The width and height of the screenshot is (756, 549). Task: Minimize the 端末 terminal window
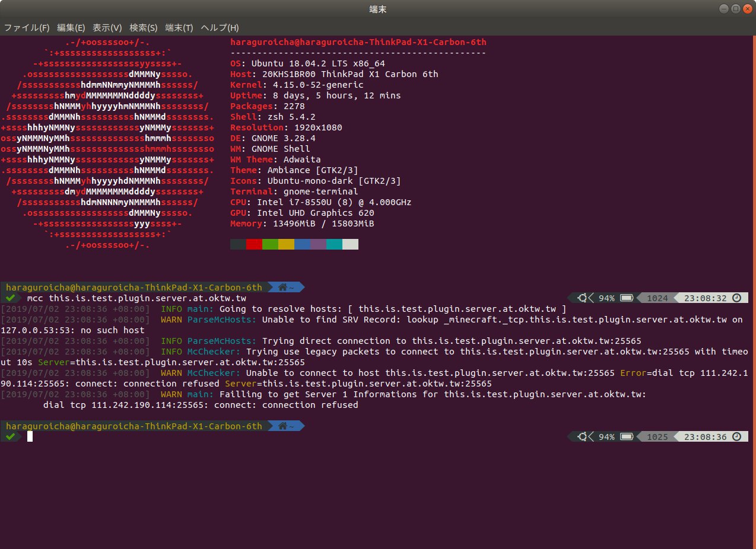[725, 8]
